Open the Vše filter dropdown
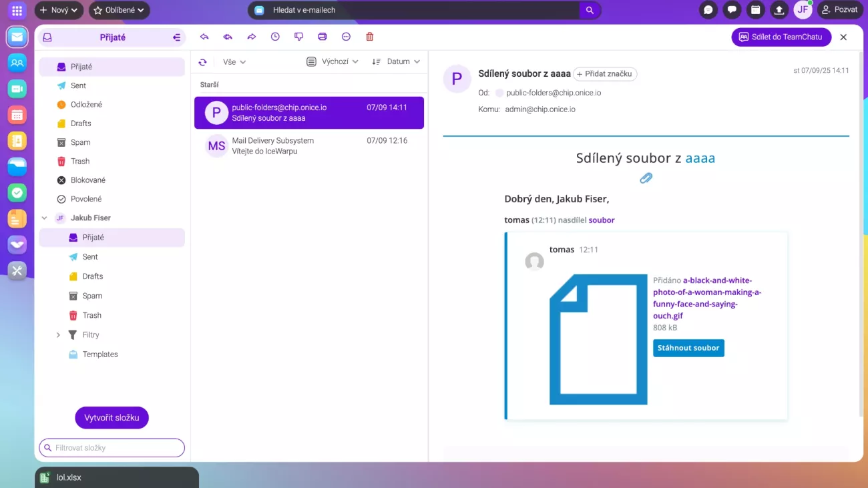 click(234, 62)
